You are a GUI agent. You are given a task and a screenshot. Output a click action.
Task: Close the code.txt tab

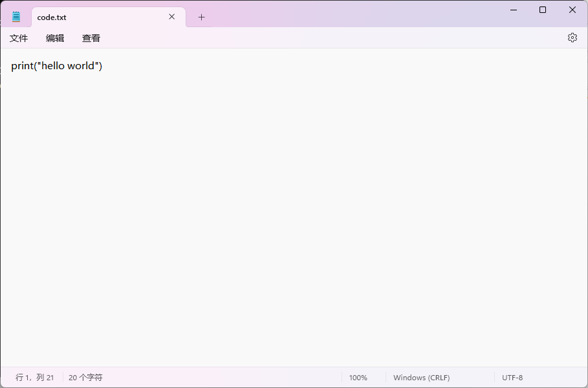[171, 17]
